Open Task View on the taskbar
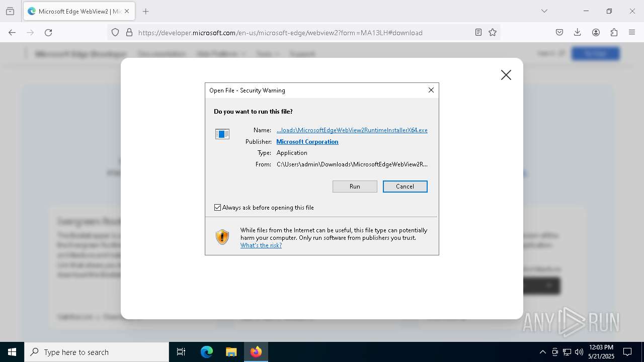 pyautogui.click(x=181, y=352)
